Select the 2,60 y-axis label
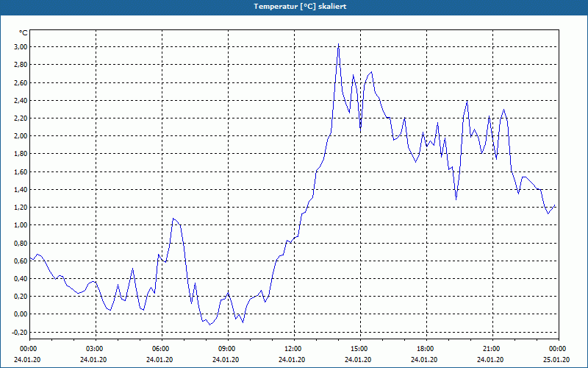588x368 pixels. (x=21, y=82)
